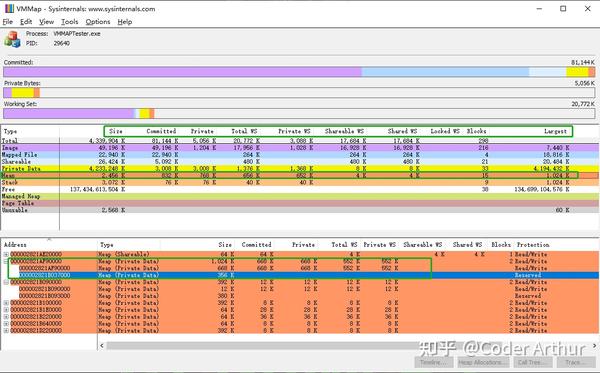Select the Image row in summary table
The image size is (600, 373).
300,148
